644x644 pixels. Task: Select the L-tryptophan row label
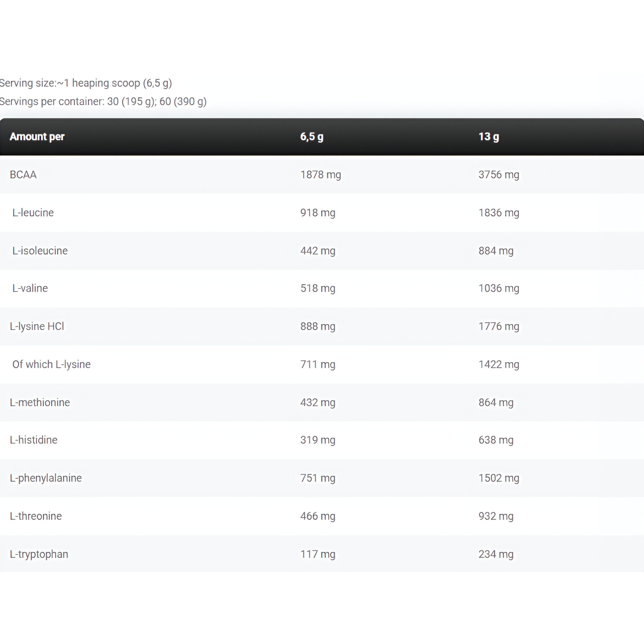click(x=39, y=554)
